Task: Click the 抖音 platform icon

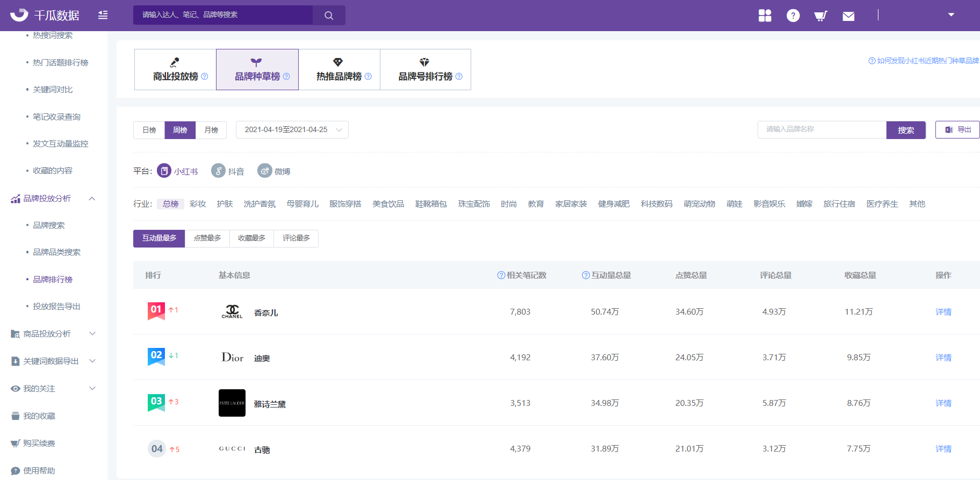Action: tap(218, 171)
